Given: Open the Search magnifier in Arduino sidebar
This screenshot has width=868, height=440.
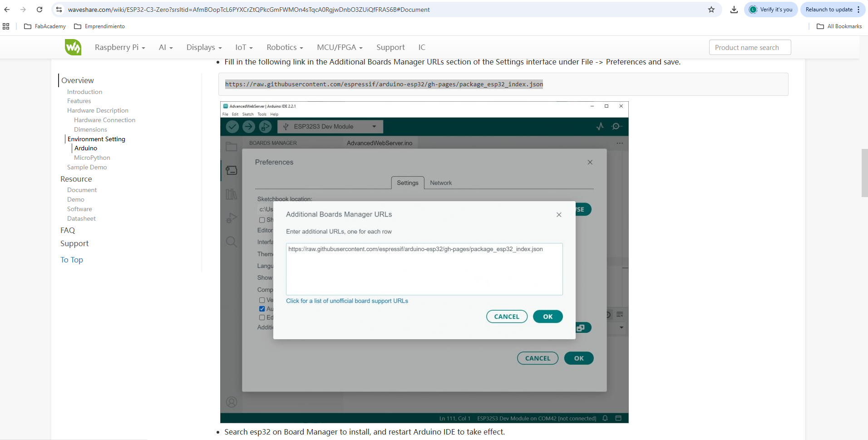Looking at the screenshot, I should click(x=232, y=242).
